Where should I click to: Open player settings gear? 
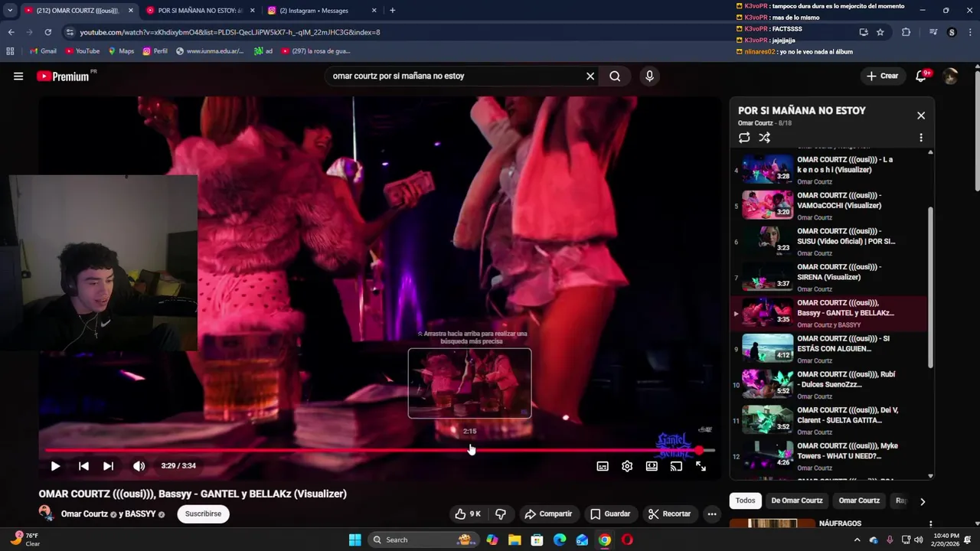627,466
